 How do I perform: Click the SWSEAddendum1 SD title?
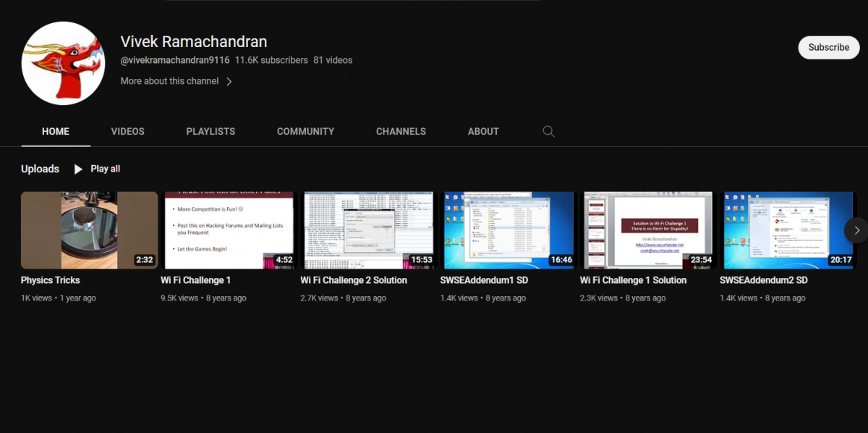click(x=484, y=280)
